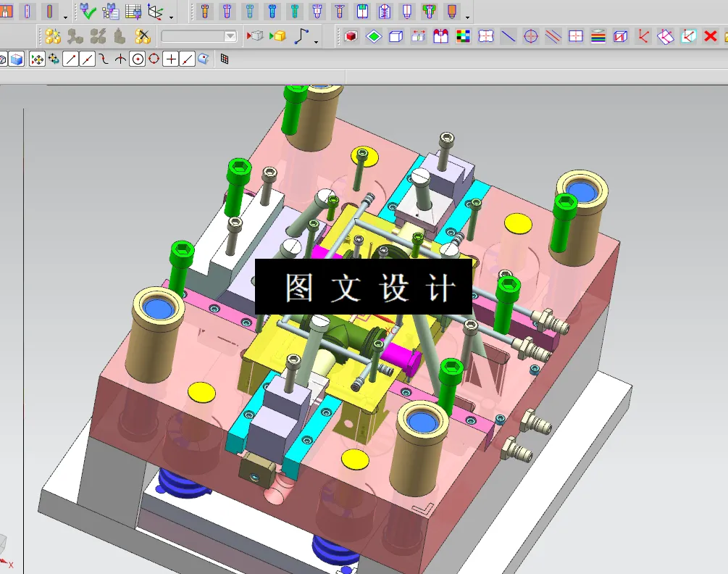Select the yellow solid box creation icon
Viewport: 728px width, 574px height.
coord(280,36)
